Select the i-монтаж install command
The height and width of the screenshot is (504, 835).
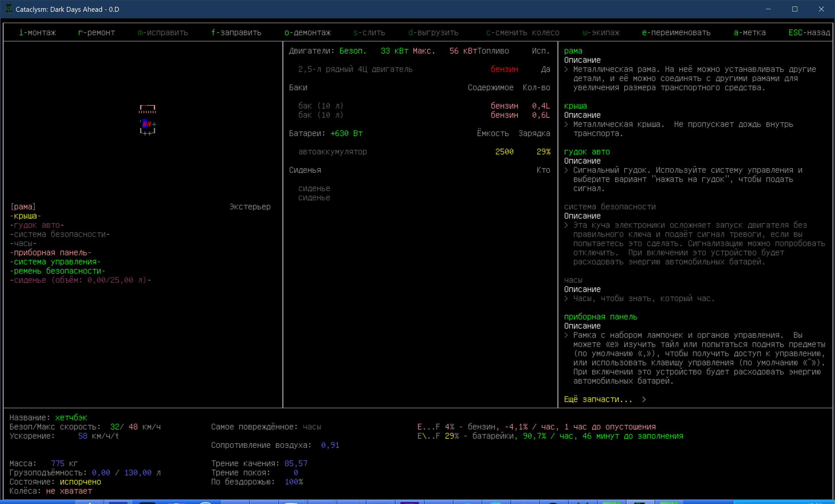coord(37,32)
